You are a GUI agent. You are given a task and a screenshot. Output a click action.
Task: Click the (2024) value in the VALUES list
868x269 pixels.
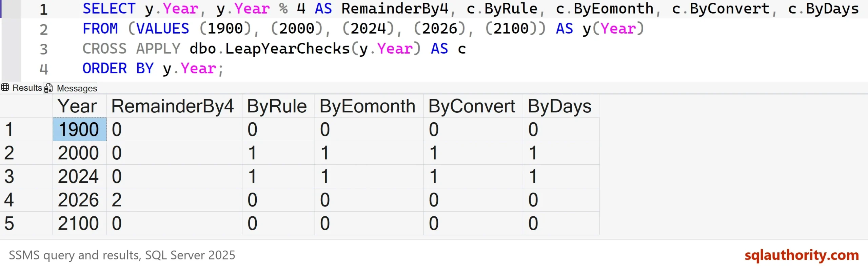[368, 29]
